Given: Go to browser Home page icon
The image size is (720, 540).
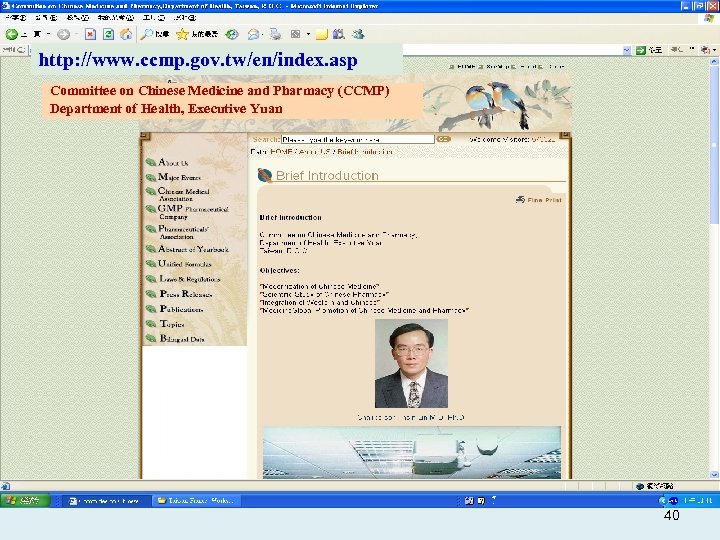Looking at the screenshot, I should coord(126,34).
